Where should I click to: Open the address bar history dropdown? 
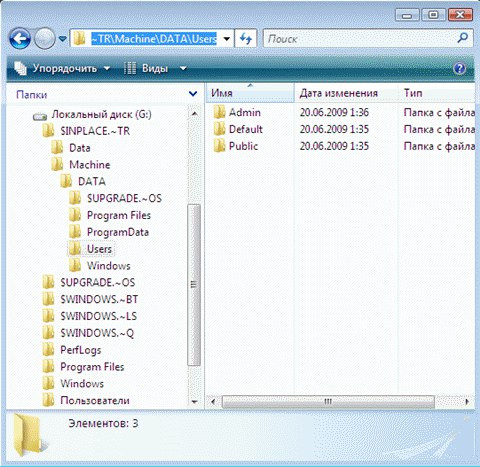click(x=227, y=39)
